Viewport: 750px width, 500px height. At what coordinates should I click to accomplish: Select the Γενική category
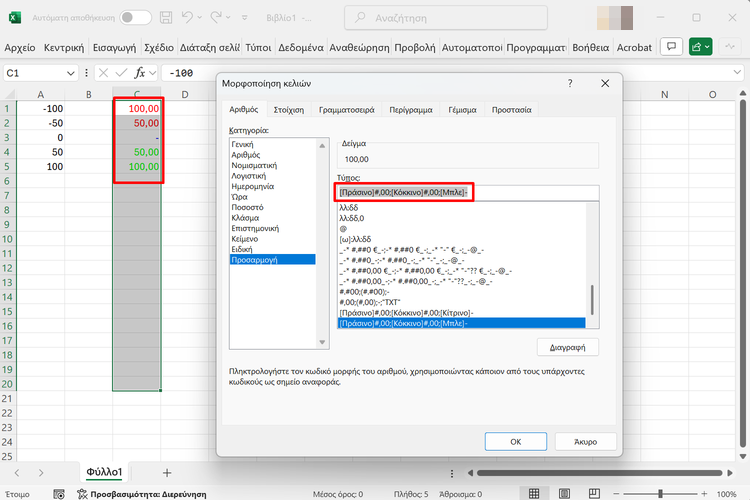[x=273, y=144]
